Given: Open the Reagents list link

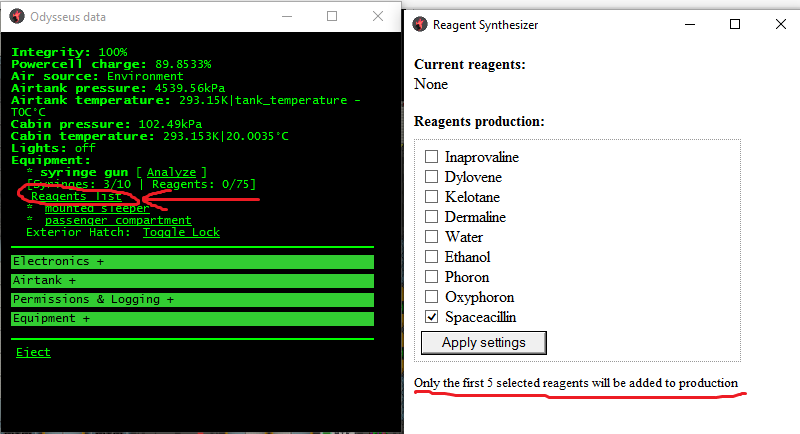Looking at the screenshot, I should (x=76, y=196).
